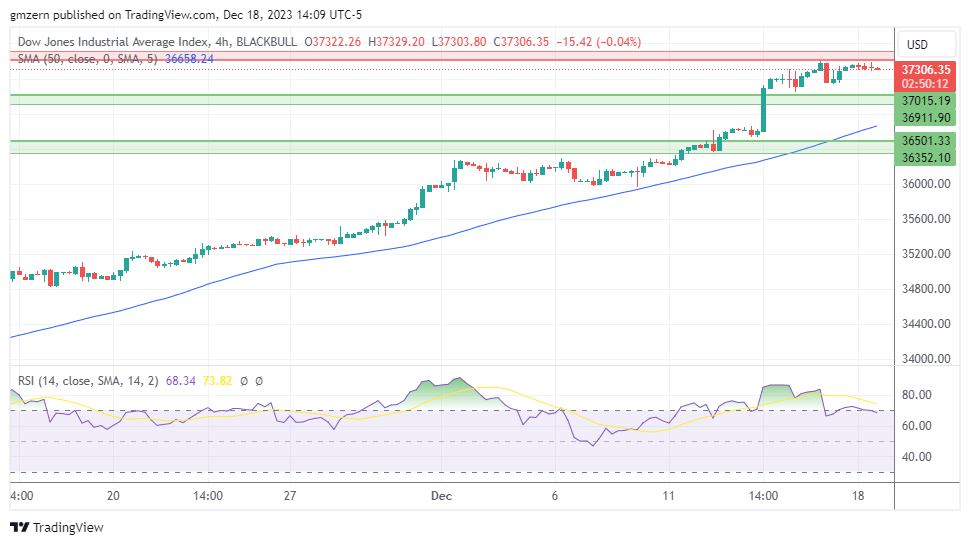
Task: Click the published-by header text gmzern
Action: [30, 15]
